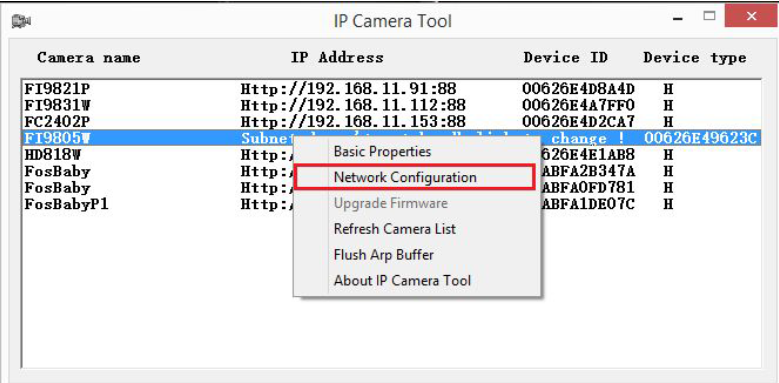
Task: Click device ID 00626E49623C
Action: click(701, 138)
